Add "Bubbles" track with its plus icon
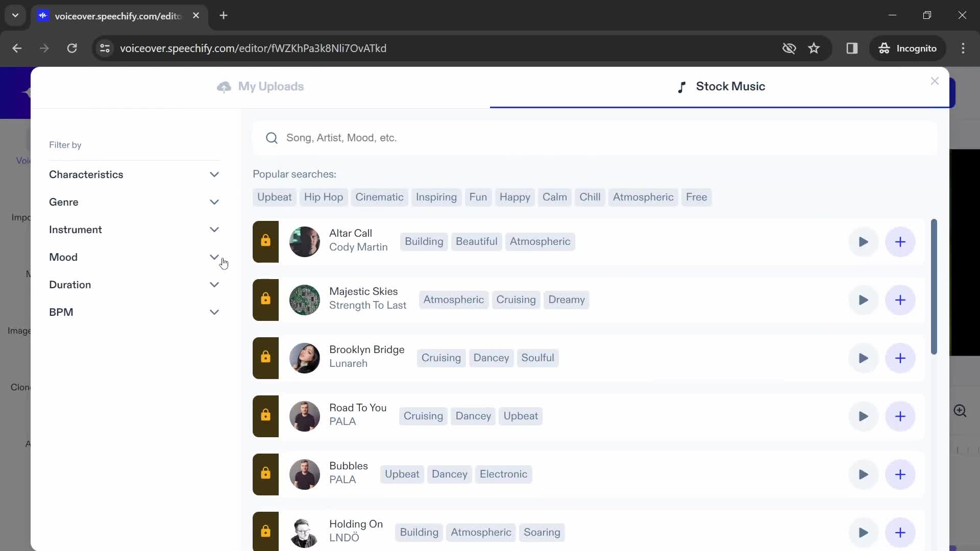980x551 pixels. click(x=900, y=474)
